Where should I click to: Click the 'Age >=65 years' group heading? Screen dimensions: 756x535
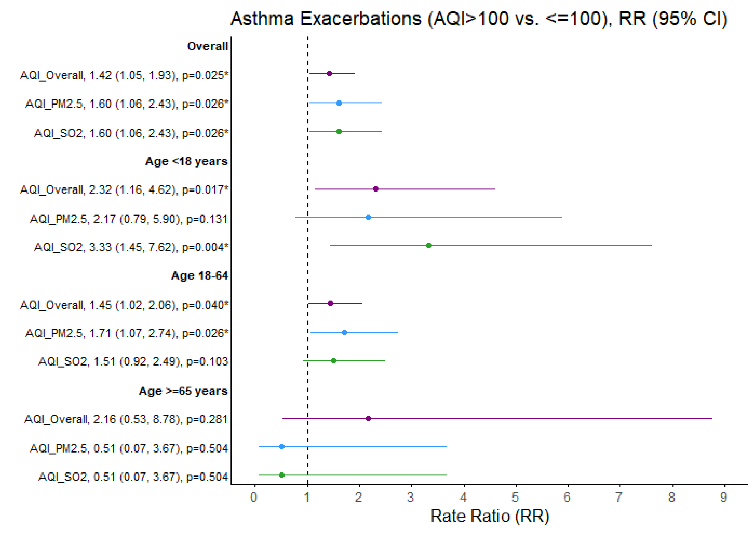[183, 391]
